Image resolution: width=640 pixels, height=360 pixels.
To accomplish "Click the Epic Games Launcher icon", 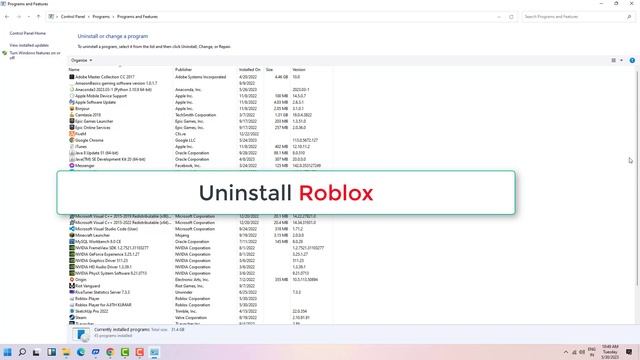I will point(71,121).
